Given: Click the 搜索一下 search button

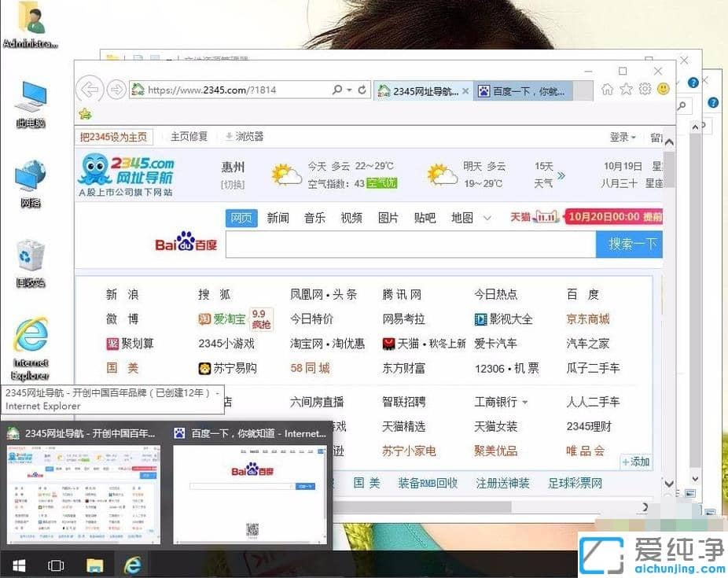Looking at the screenshot, I should coord(629,245).
